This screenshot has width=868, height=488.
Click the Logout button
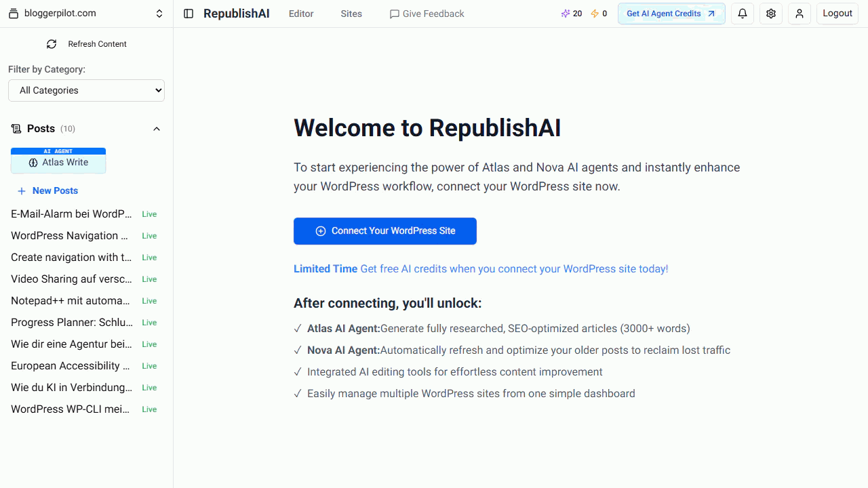click(x=837, y=14)
